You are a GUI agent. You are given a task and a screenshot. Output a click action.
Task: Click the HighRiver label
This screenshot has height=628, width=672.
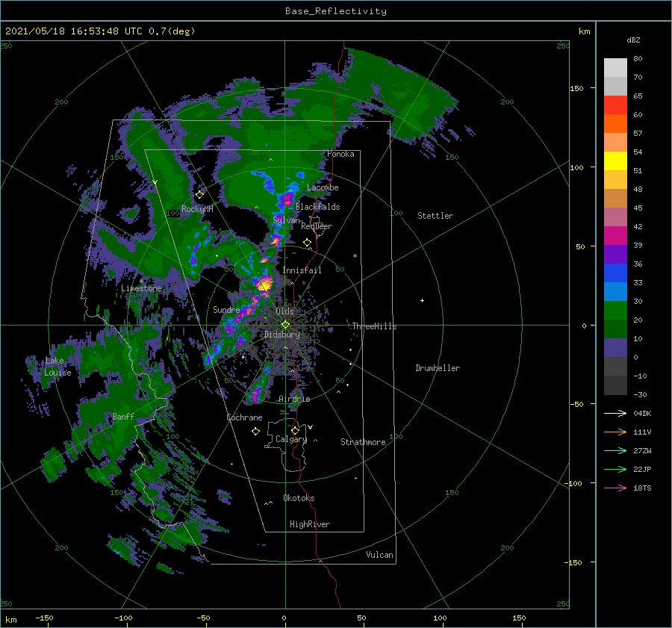[x=310, y=524]
